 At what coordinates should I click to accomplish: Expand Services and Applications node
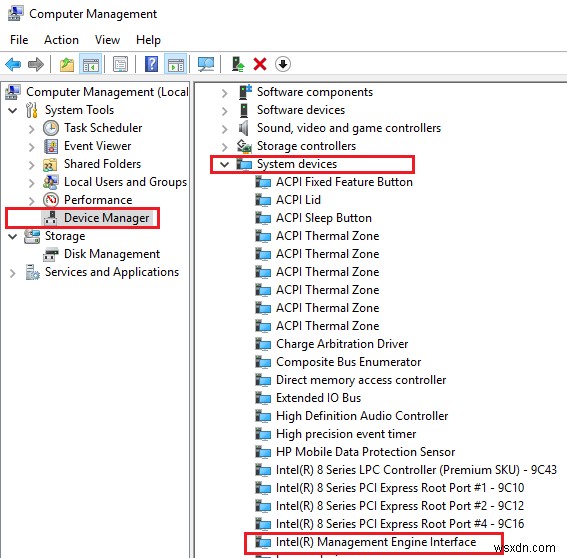coord(12,273)
